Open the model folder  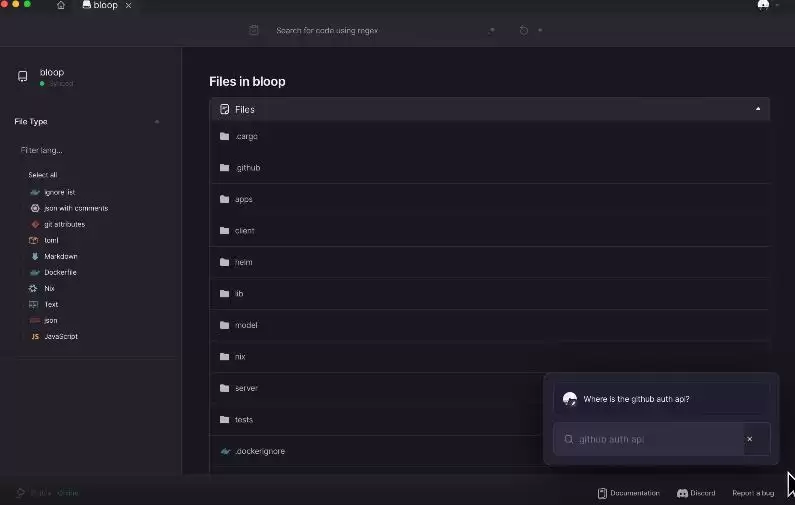(x=246, y=325)
